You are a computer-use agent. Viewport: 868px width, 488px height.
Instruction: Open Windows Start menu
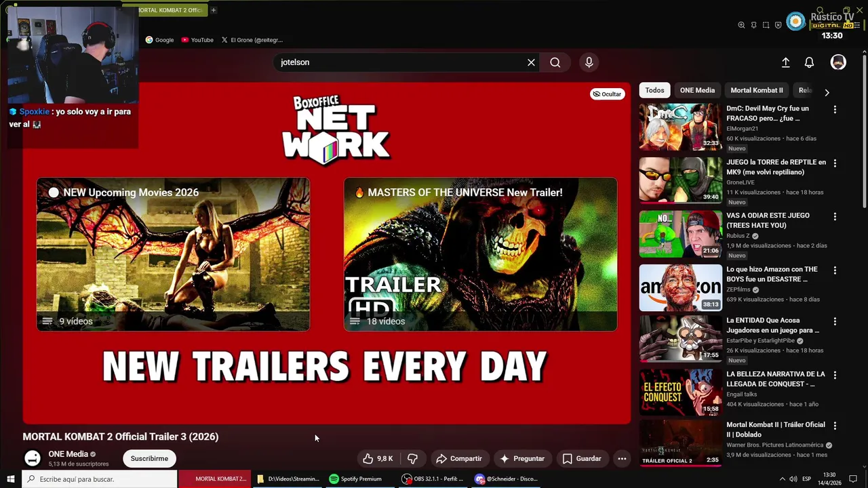[11, 479]
